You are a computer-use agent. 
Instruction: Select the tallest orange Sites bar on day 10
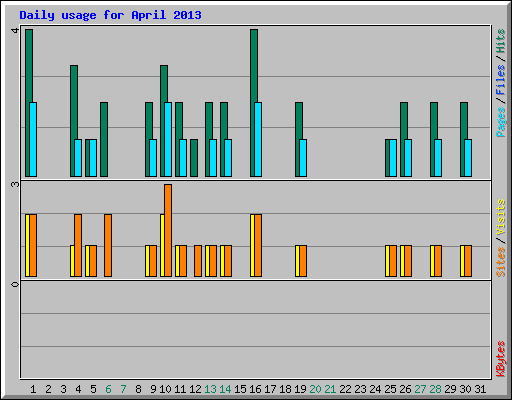pos(168,230)
